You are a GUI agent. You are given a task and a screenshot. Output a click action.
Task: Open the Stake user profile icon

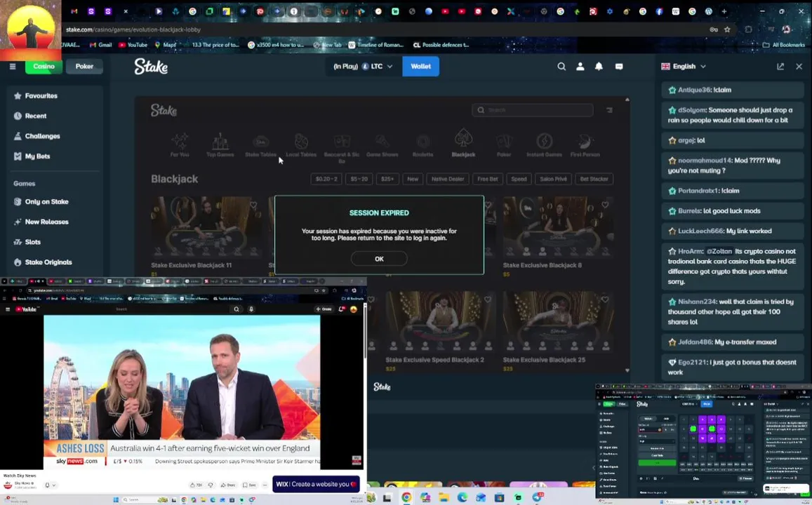coord(580,66)
